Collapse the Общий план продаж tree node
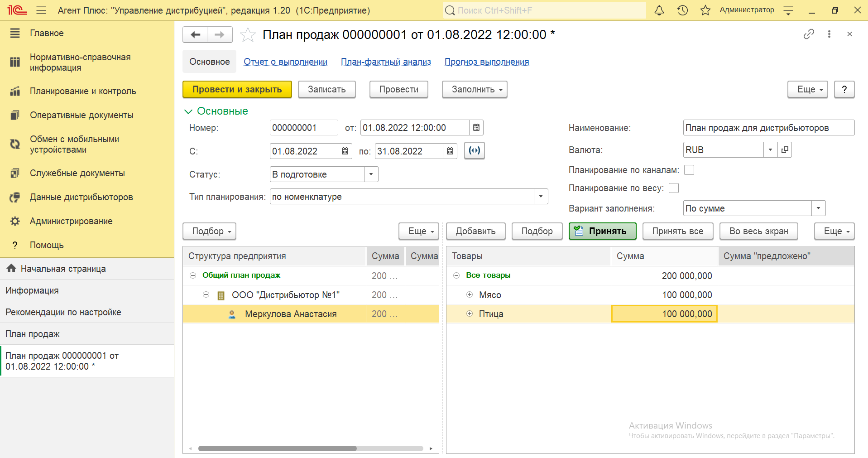The height and width of the screenshot is (458, 868). [x=193, y=275]
